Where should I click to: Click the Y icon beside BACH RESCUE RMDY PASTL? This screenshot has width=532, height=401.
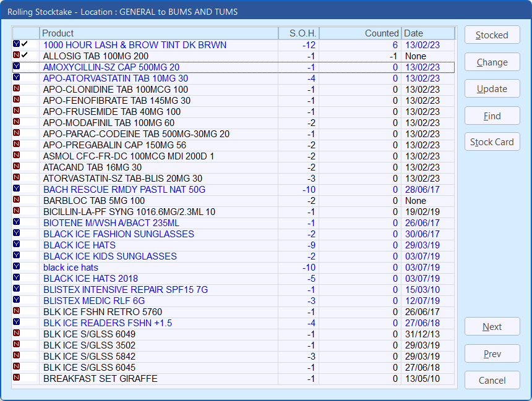[16, 189]
